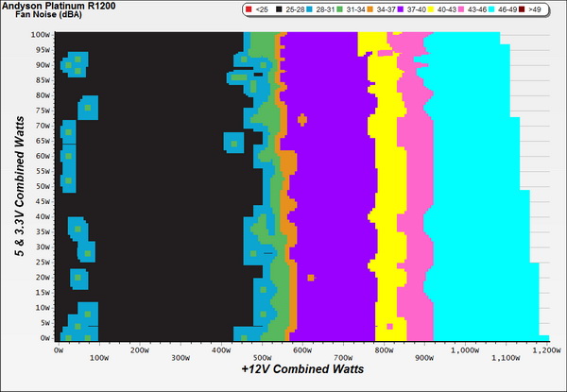The height and width of the screenshot is (392, 567).
Task: Click the 200w label on the horizontal axis
Action: click(140, 350)
